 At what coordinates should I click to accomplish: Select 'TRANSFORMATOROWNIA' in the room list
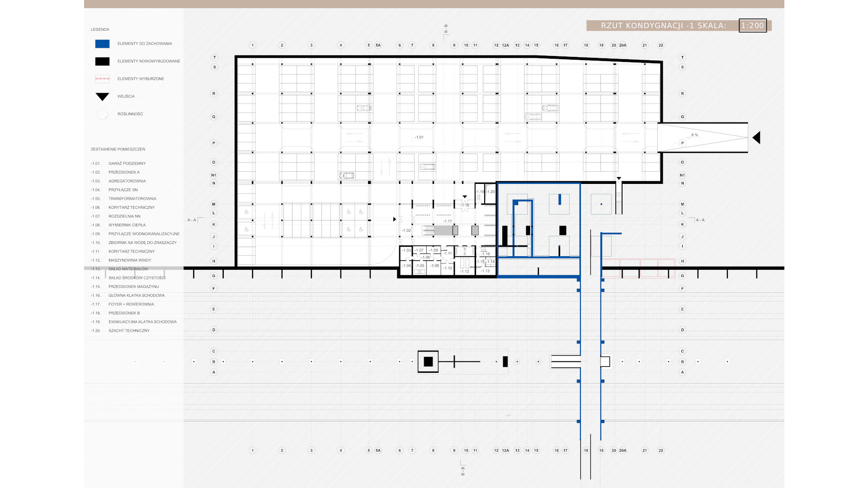tap(132, 199)
